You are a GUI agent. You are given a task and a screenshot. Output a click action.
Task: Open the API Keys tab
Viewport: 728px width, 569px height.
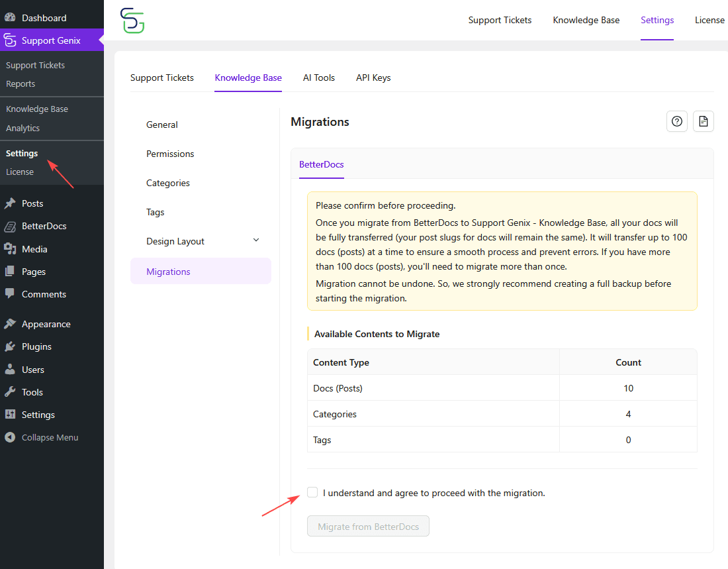373,78
